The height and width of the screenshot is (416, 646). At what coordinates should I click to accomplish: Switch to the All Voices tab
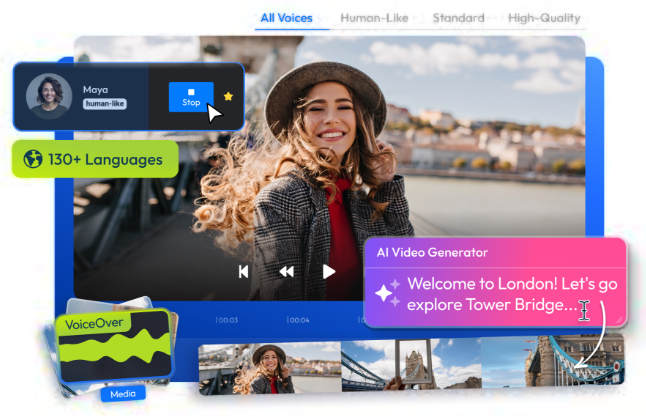(286, 18)
